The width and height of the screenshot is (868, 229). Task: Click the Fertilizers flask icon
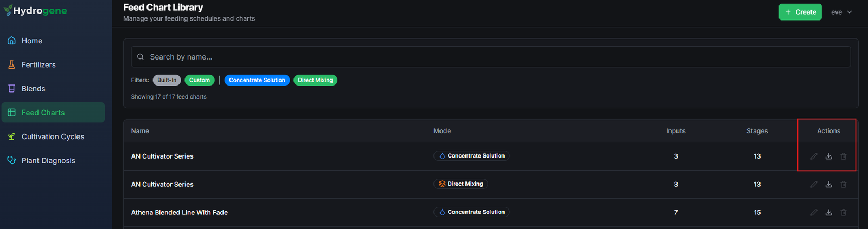click(11, 64)
